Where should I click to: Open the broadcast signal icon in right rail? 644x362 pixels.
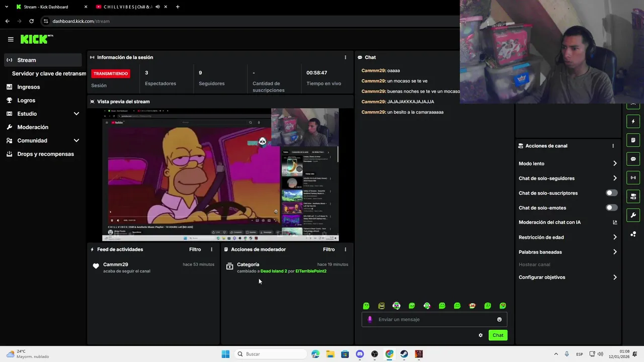(x=633, y=177)
